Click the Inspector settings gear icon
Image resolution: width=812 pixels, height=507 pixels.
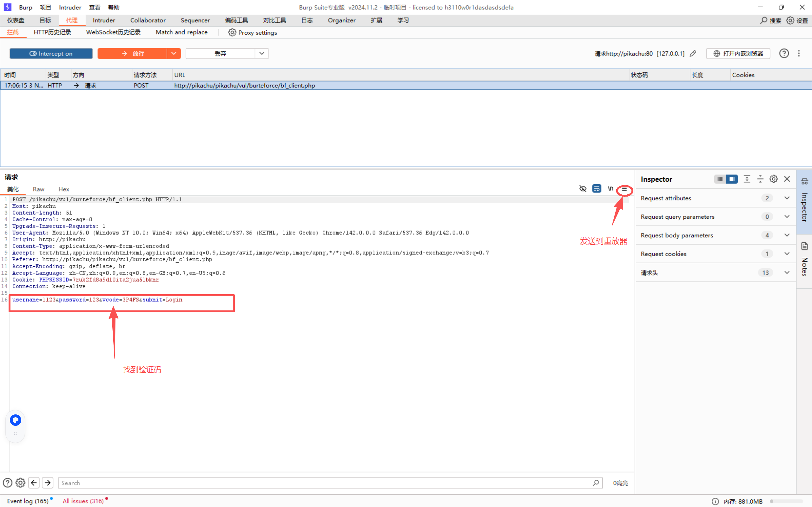tap(773, 179)
